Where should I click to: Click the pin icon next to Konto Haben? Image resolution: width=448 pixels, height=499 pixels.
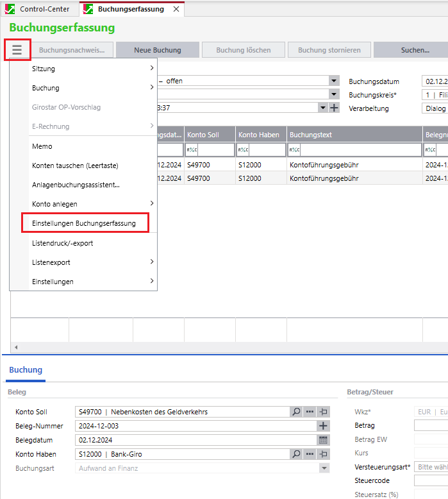(x=323, y=454)
